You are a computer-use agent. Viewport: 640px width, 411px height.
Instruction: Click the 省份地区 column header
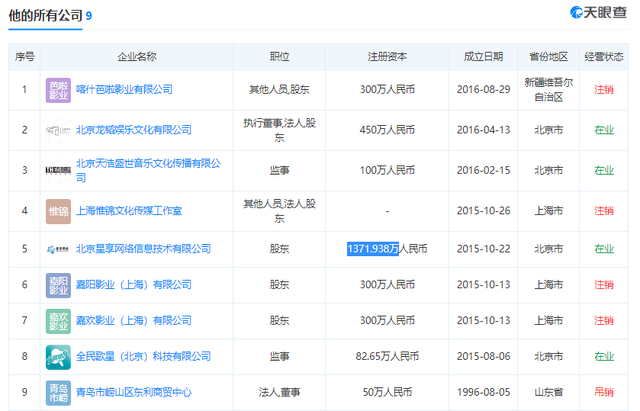(x=548, y=56)
